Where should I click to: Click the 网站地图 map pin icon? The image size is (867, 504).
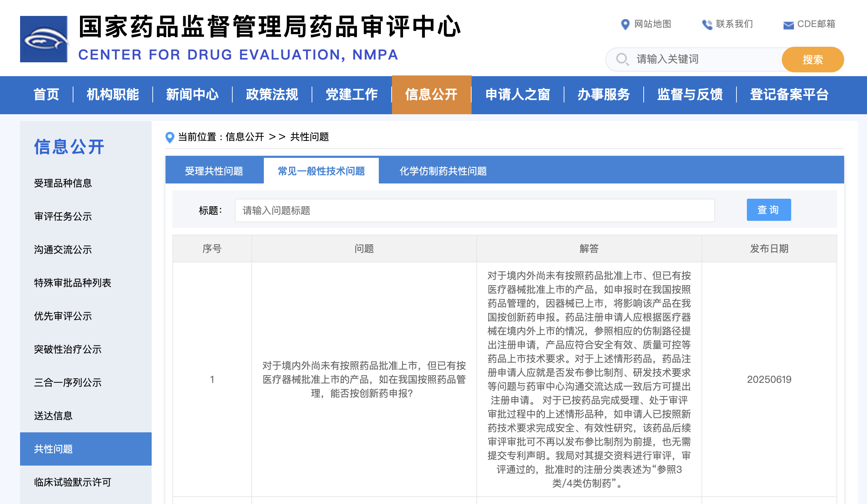coord(625,24)
